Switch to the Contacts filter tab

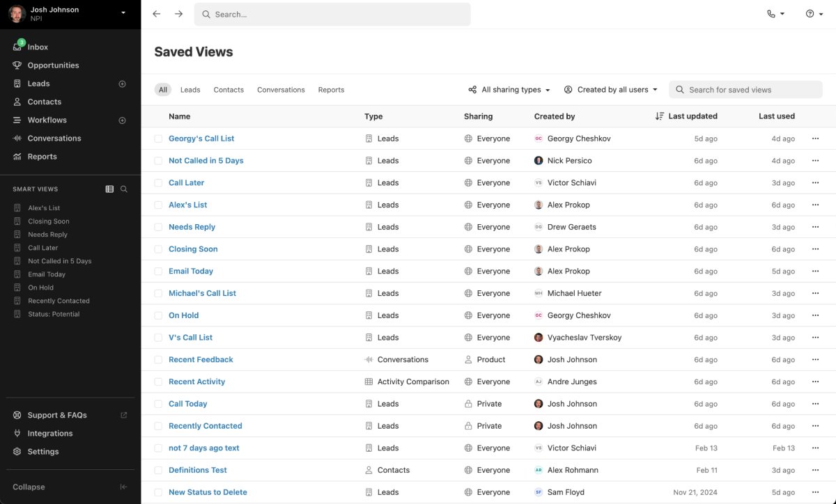[x=229, y=90]
